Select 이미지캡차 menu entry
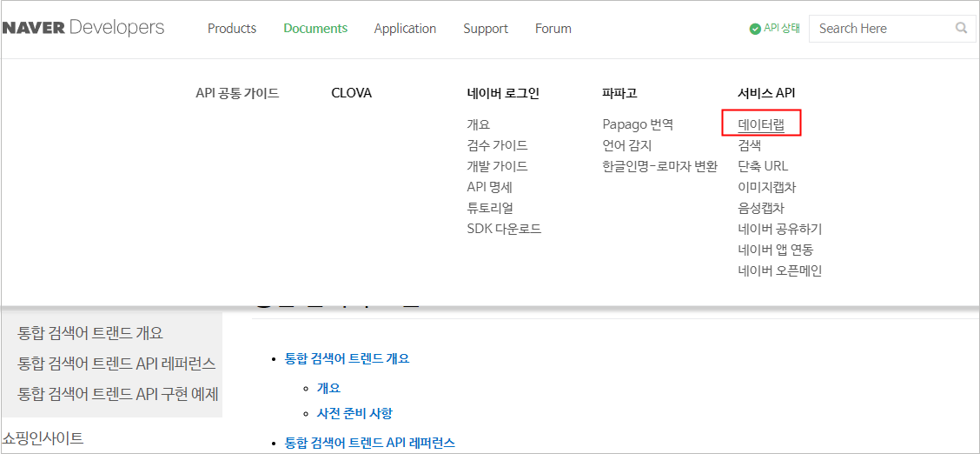Viewport: 980px width, 454px height. click(767, 187)
